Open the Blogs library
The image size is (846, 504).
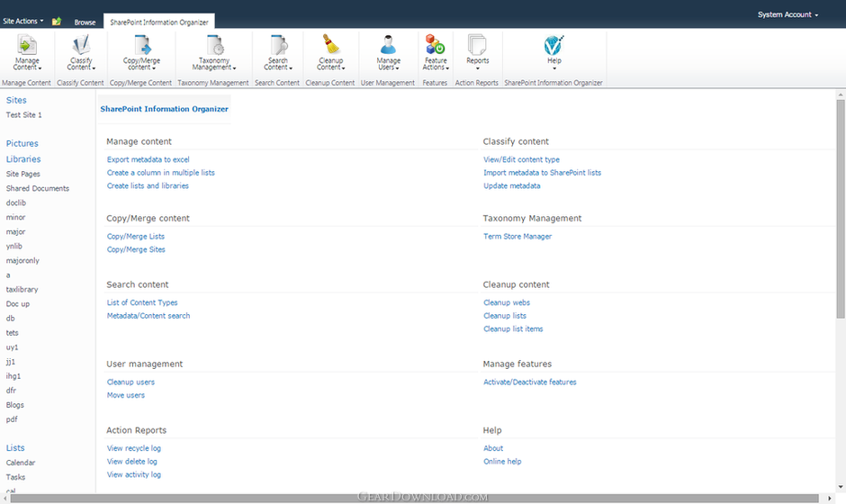(15, 405)
